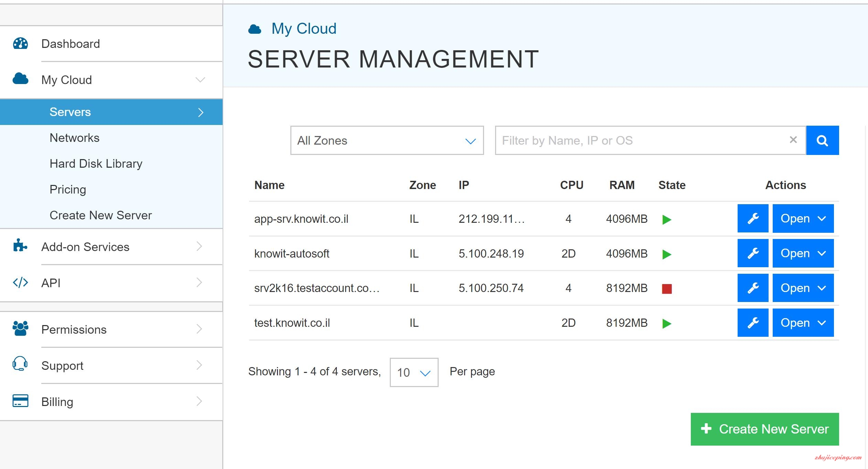Open the Pricing page

click(68, 189)
